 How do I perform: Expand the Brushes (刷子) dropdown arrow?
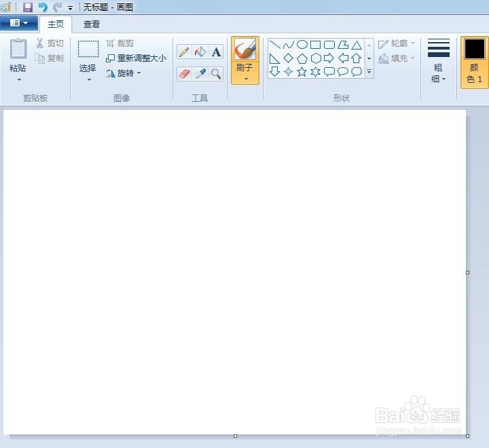click(246, 79)
